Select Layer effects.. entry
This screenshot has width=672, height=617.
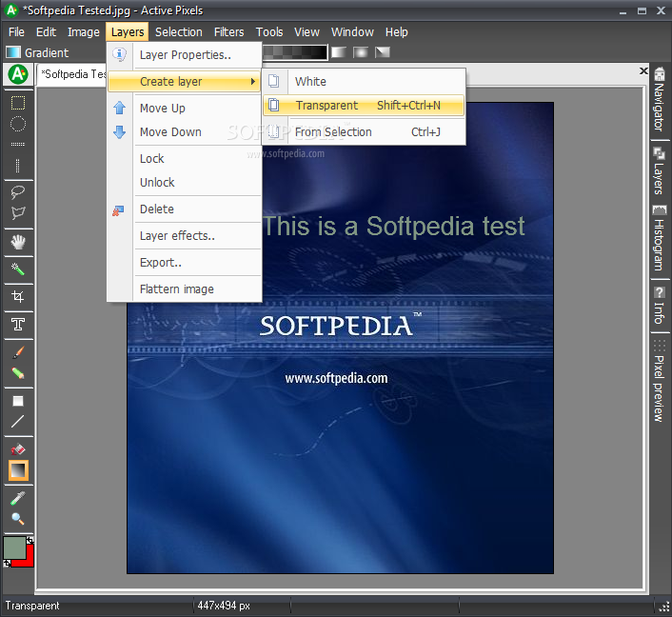pos(185,236)
